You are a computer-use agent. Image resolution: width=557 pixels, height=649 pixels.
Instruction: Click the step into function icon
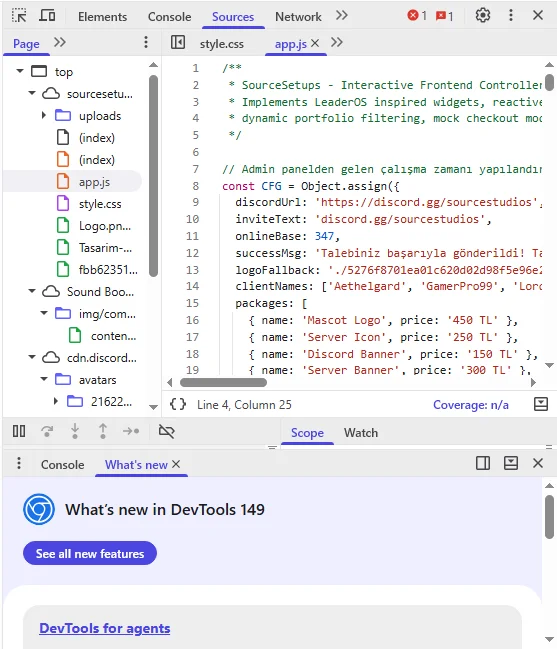(75, 431)
